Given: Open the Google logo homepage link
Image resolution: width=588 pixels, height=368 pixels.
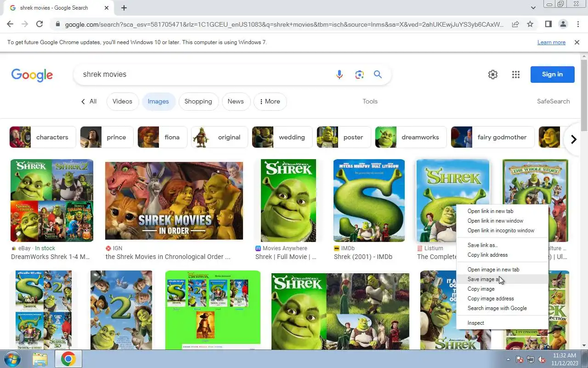Looking at the screenshot, I should coord(32,75).
